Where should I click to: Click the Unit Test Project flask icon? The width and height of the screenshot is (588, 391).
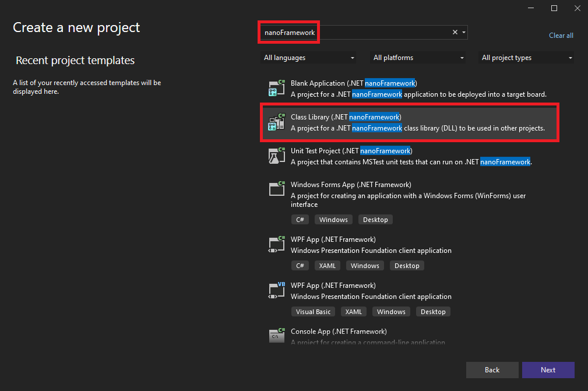click(x=276, y=156)
